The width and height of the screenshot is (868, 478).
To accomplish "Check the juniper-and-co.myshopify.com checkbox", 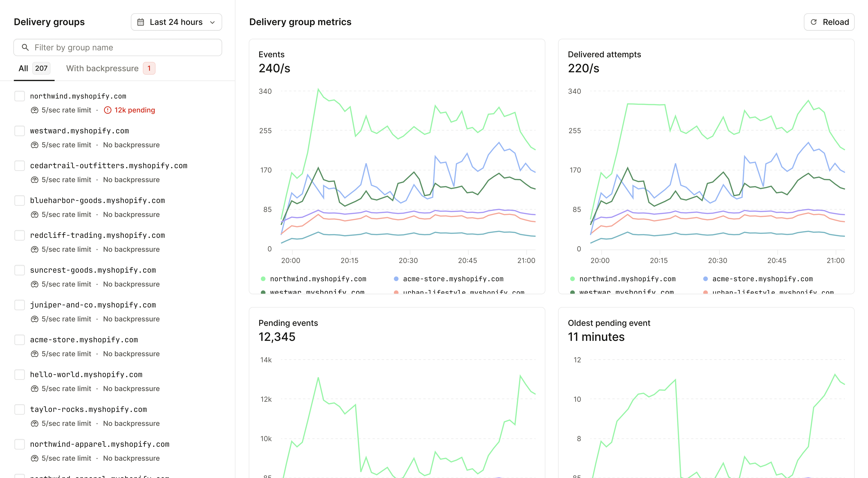I will [19, 305].
